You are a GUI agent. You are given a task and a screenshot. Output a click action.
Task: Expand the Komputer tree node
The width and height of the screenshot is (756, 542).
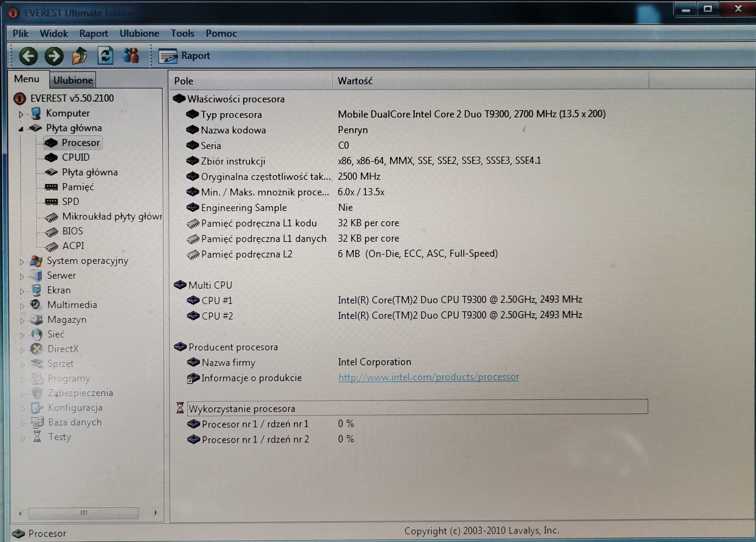pos(21,114)
